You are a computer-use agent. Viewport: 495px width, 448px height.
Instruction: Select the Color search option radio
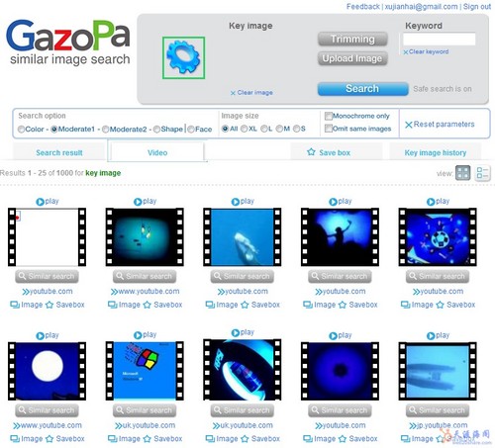point(21,130)
